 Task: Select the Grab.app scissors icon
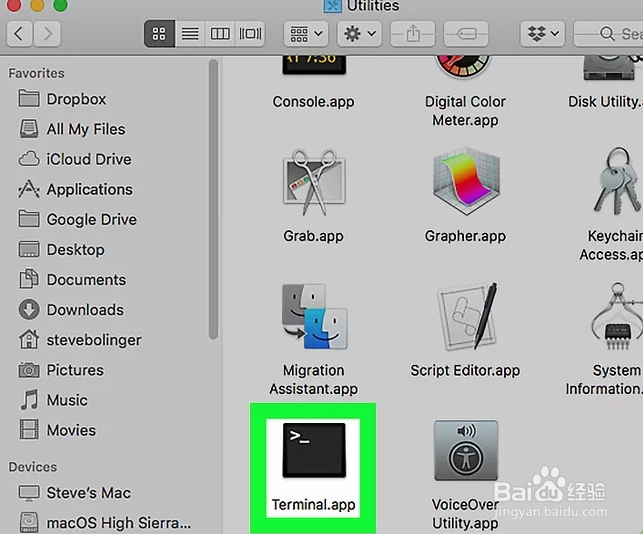314,182
